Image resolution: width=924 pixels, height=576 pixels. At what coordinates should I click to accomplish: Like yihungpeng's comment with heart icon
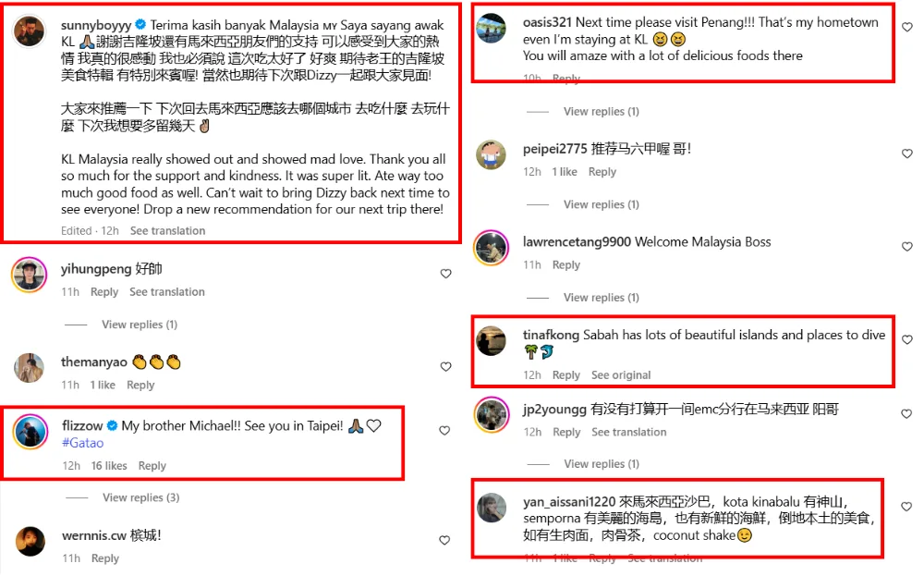(446, 274)
